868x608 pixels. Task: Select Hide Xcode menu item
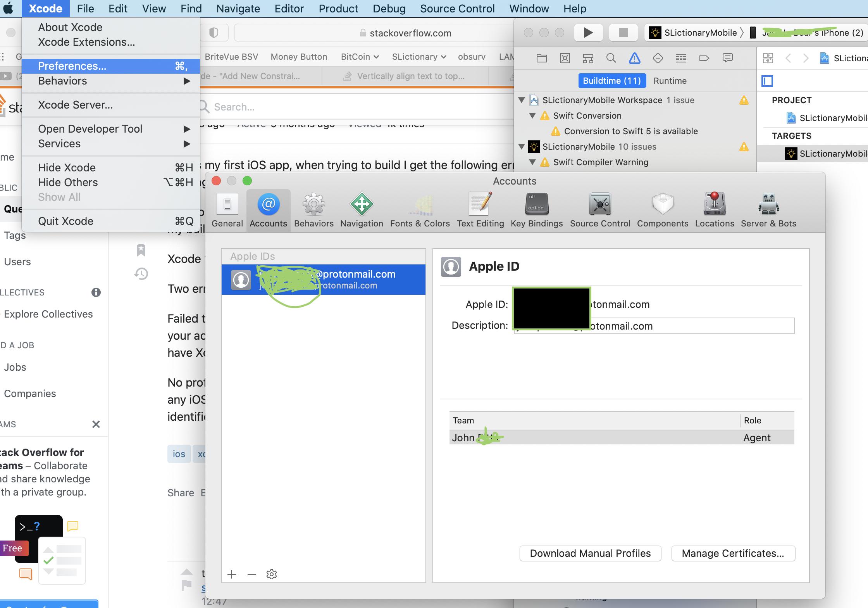(111, 168)
